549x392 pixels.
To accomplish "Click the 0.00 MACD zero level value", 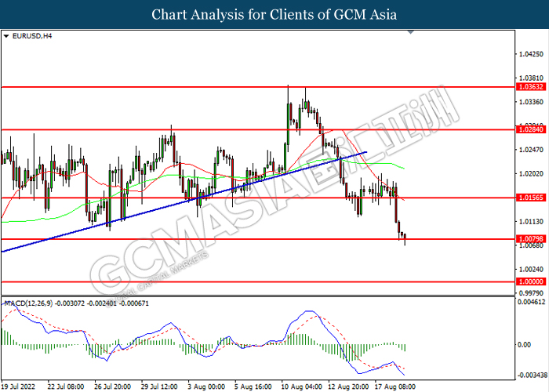I will click(524, 345).
